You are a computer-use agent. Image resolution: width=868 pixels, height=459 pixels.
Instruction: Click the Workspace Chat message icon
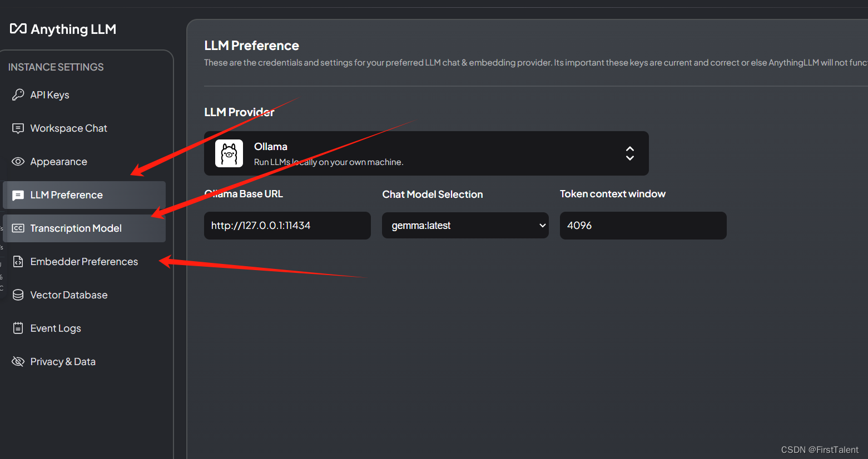click(x=18, y=128)
